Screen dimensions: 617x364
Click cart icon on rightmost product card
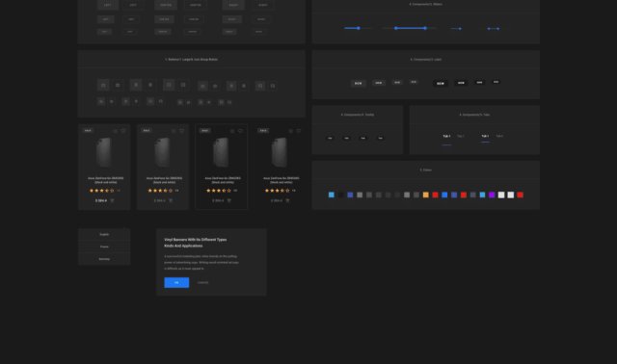click(287, 200)
